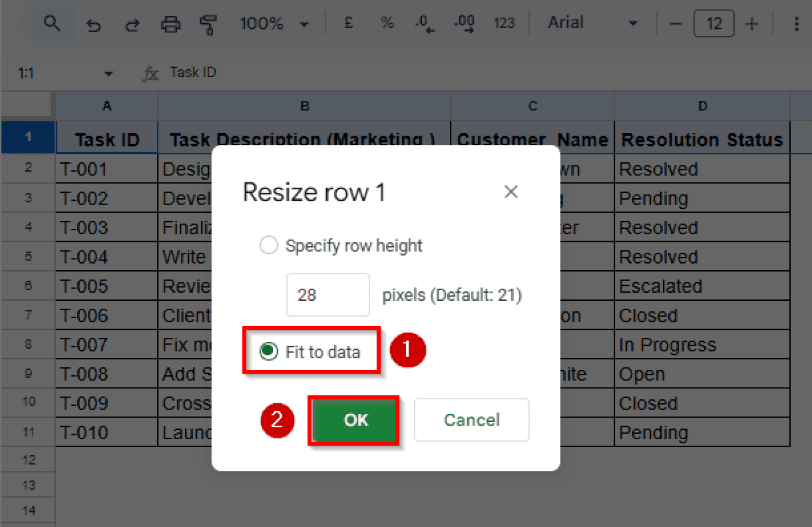Click decrease decimal places icon
812x527 pixels.
tap(425, 23)
